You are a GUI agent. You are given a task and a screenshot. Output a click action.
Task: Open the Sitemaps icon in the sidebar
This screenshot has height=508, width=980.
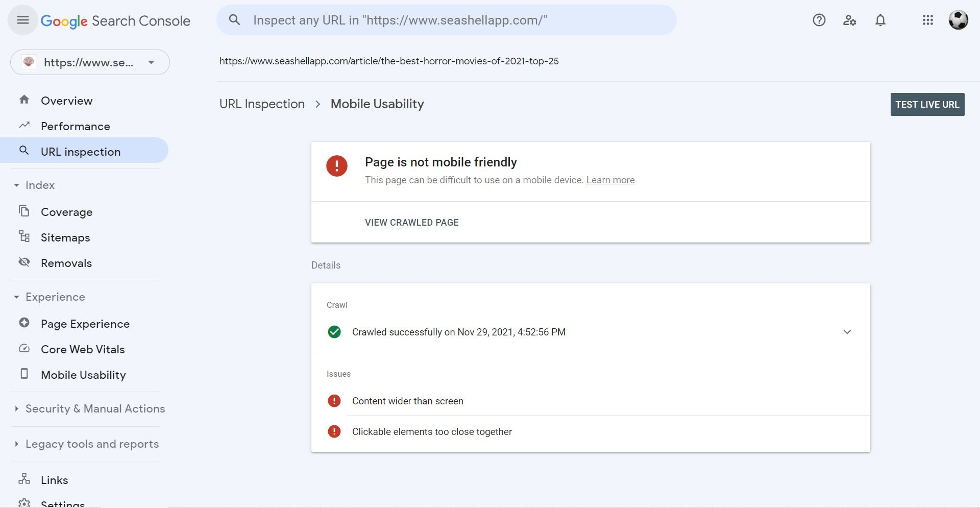point(24,236)
